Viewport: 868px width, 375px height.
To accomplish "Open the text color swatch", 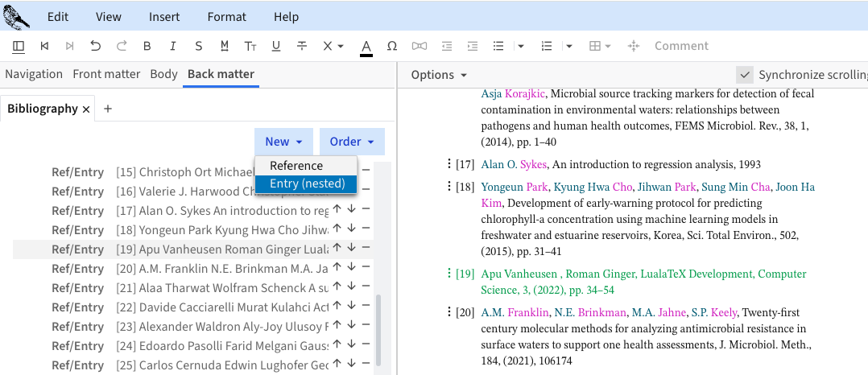I will [x=366, y=46].
